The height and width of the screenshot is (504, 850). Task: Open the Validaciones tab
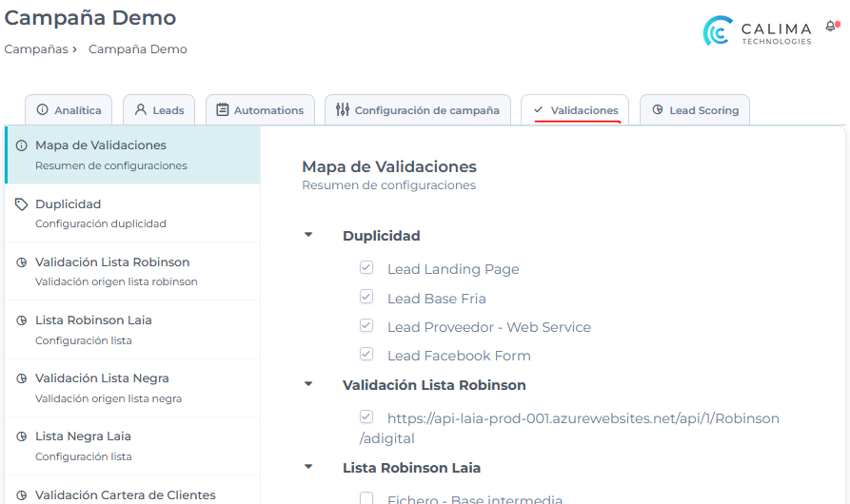[x=575, y=110]
